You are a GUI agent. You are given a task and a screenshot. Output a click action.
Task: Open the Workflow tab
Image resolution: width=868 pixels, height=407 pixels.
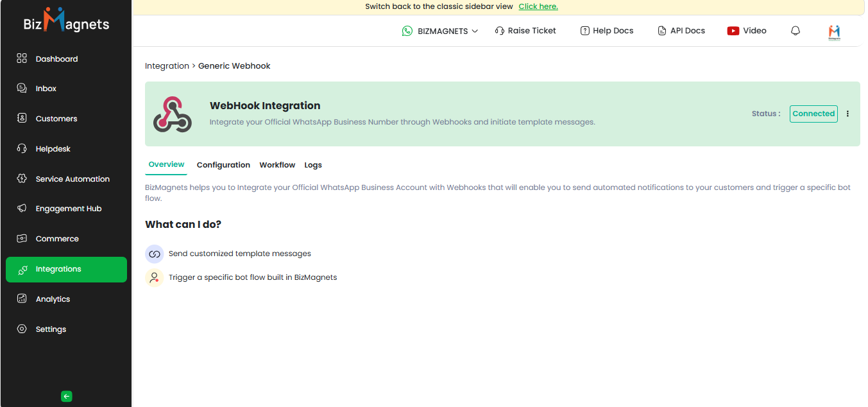coord(277,165)
